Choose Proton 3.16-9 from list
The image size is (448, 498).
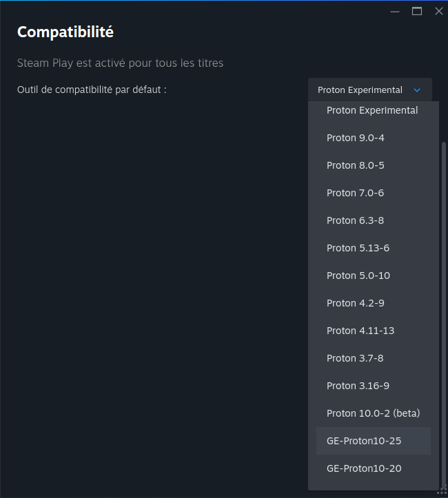[x=372, y=386]
